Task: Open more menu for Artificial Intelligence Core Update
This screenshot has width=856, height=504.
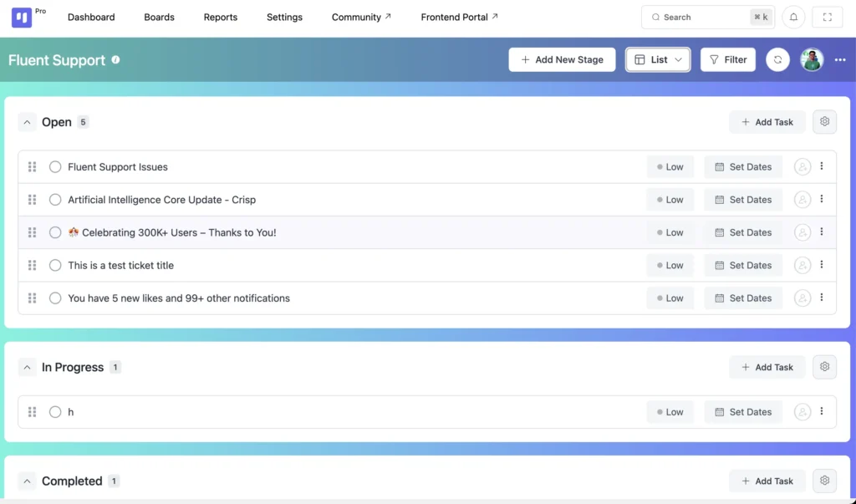Action: click(822, 199)
